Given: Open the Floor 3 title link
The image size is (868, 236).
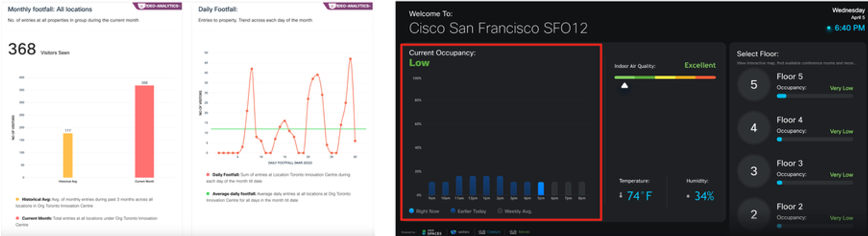Looking at the screenshot, I should pos(789,163).
